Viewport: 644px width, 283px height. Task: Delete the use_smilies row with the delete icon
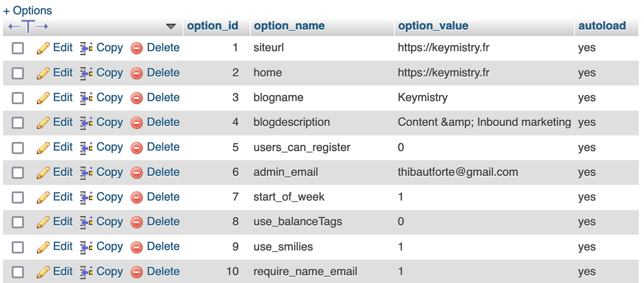point(137,247)
